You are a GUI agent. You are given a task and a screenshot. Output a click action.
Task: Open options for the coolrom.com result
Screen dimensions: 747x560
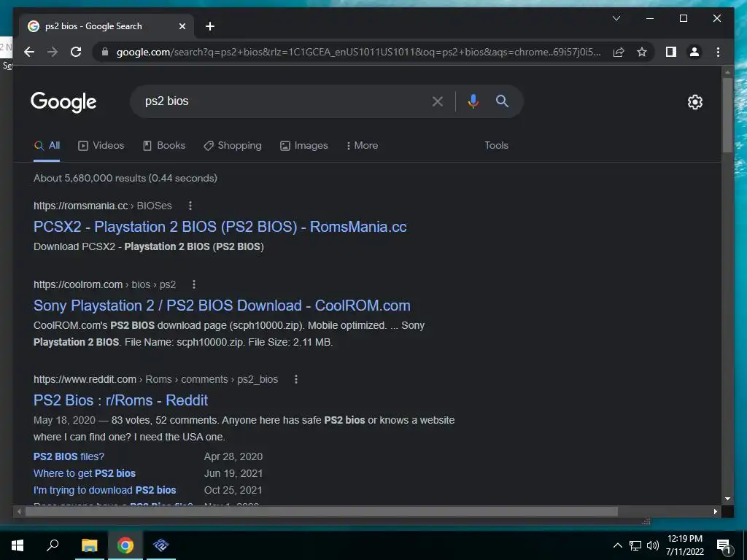pos(194,285)
